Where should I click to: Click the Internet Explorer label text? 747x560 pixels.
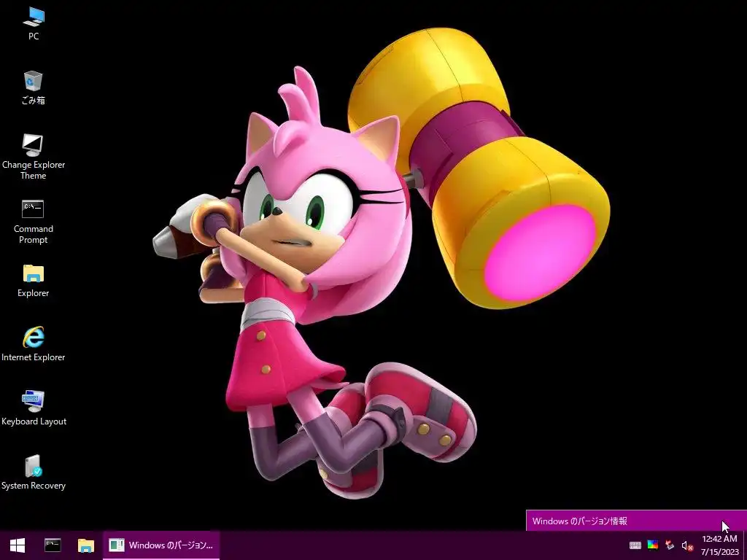(34, 357)
